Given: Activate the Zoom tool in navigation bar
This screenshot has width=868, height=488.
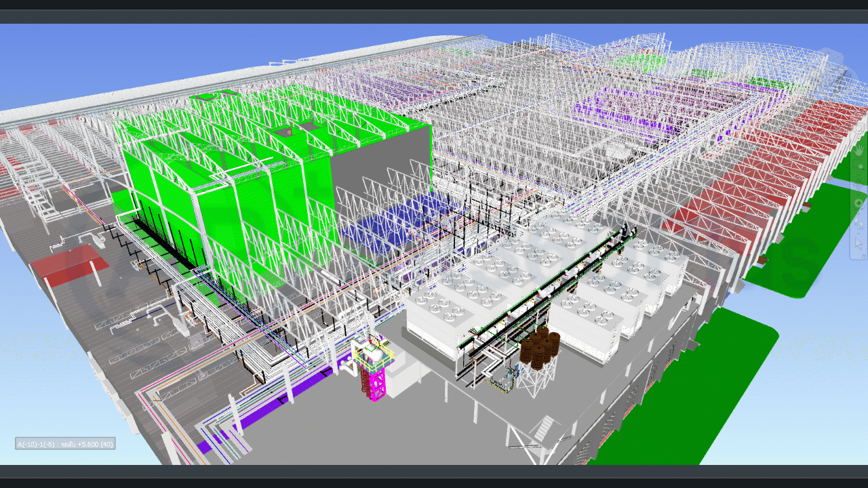Looking at the screenshot, I should click(x=859, y=167).
